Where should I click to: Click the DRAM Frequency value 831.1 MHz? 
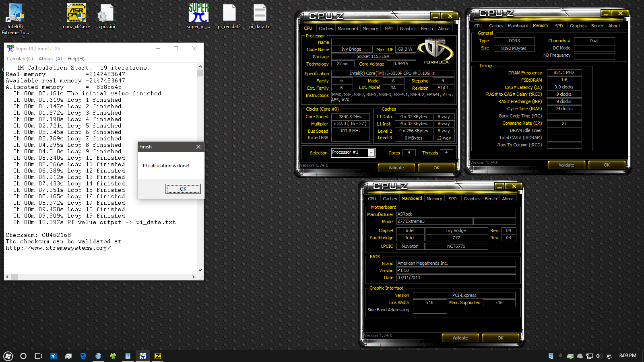pos(564,72)
